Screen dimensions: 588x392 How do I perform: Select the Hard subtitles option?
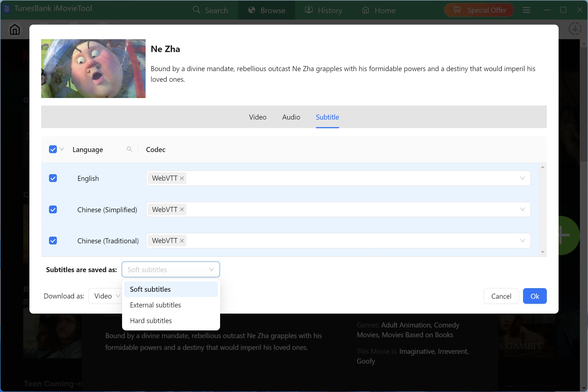(x=151, y=321)
